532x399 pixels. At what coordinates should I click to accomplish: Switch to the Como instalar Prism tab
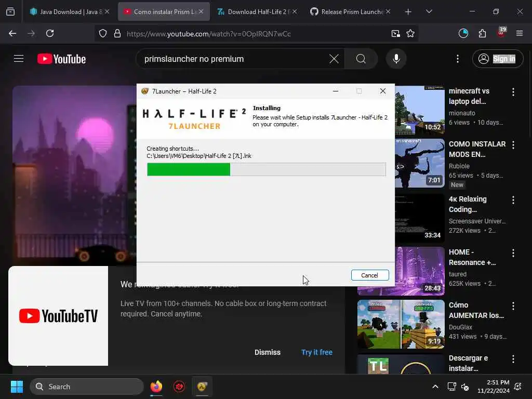(x=164, y=12)
